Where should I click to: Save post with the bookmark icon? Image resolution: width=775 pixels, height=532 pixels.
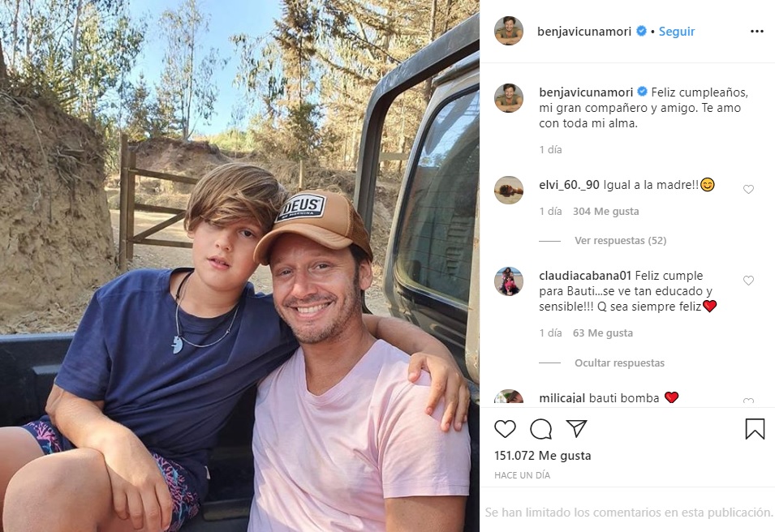point(755,429)
